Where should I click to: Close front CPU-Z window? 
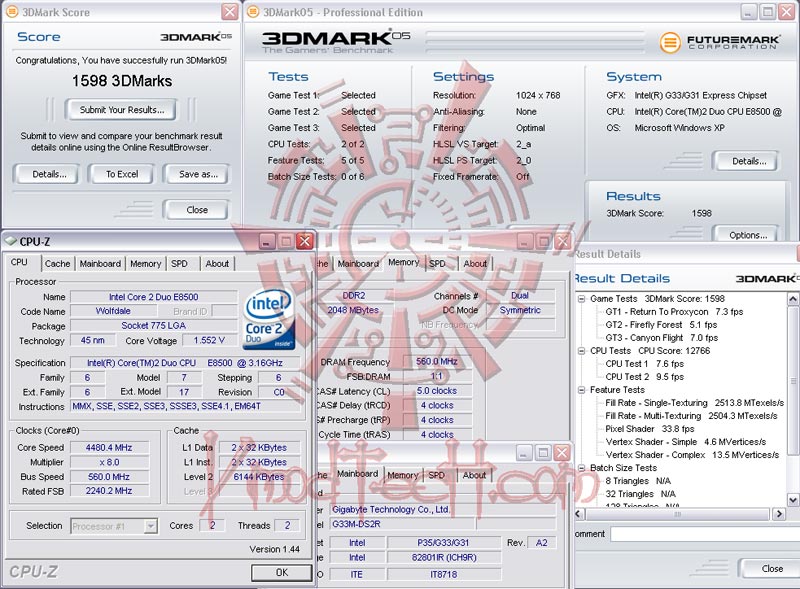[305, 241]
